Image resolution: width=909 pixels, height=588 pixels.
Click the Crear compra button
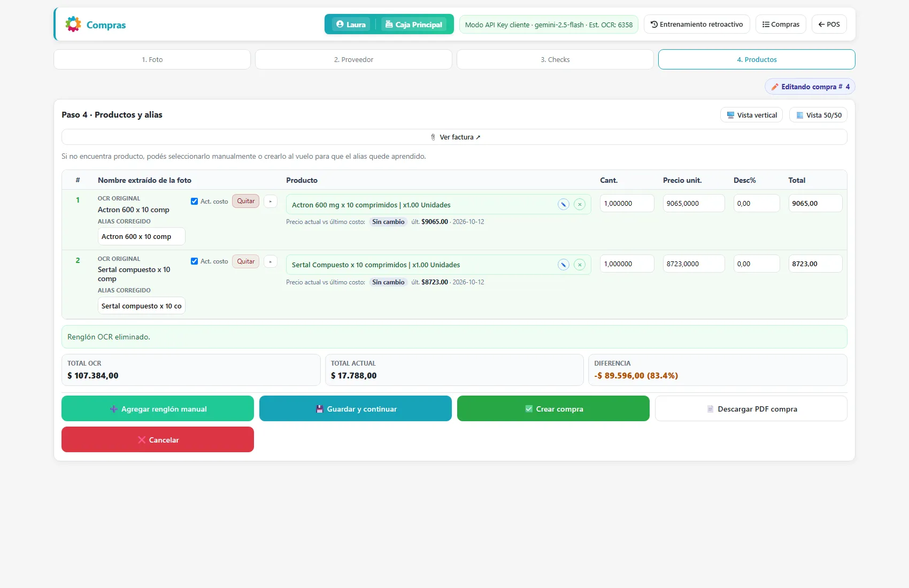coord(553,408)
